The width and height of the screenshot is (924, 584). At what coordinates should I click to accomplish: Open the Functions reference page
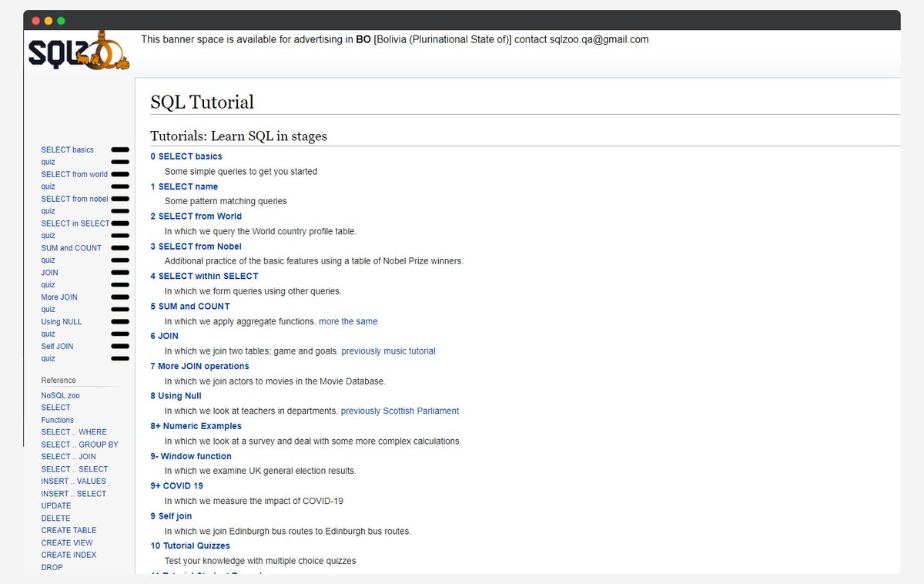point(57,419)
